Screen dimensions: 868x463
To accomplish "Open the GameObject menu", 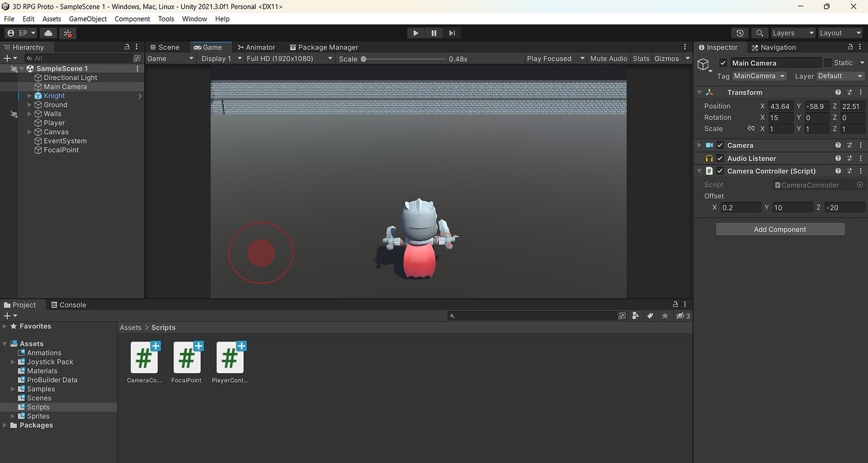I will (88, 19).
